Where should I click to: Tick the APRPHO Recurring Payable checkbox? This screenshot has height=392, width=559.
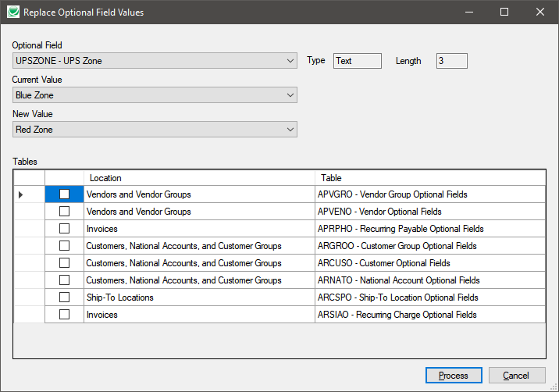click(x=65, y=229)
